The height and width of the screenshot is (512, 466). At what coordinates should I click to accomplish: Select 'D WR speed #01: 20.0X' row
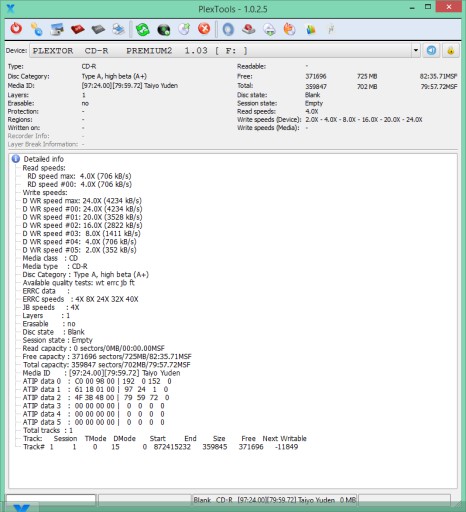coord(82,217)
